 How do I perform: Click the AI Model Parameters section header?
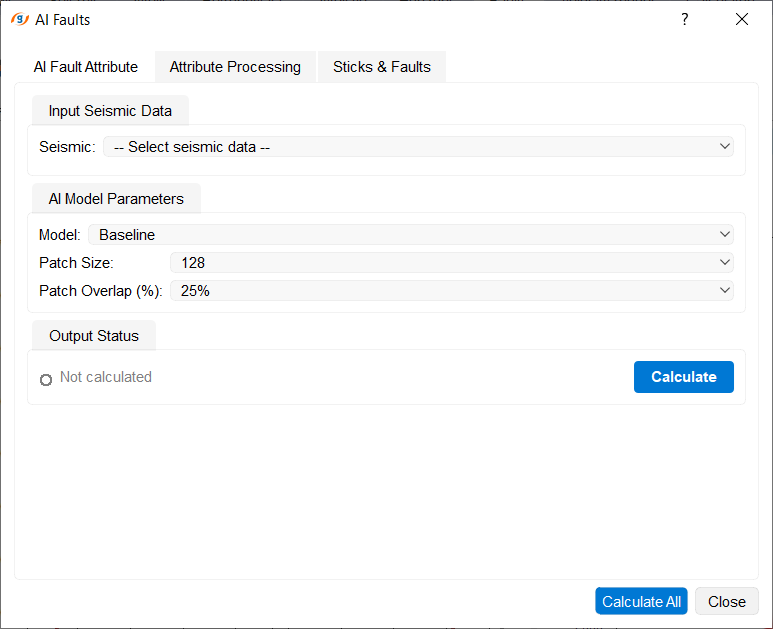[x=116, y=199]
